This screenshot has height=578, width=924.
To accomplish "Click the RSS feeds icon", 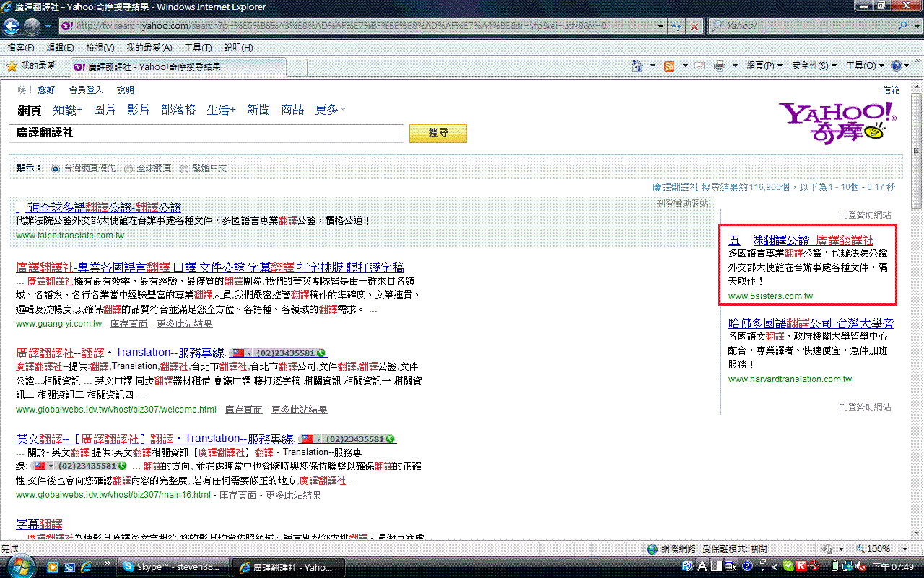I will point(669,66).
